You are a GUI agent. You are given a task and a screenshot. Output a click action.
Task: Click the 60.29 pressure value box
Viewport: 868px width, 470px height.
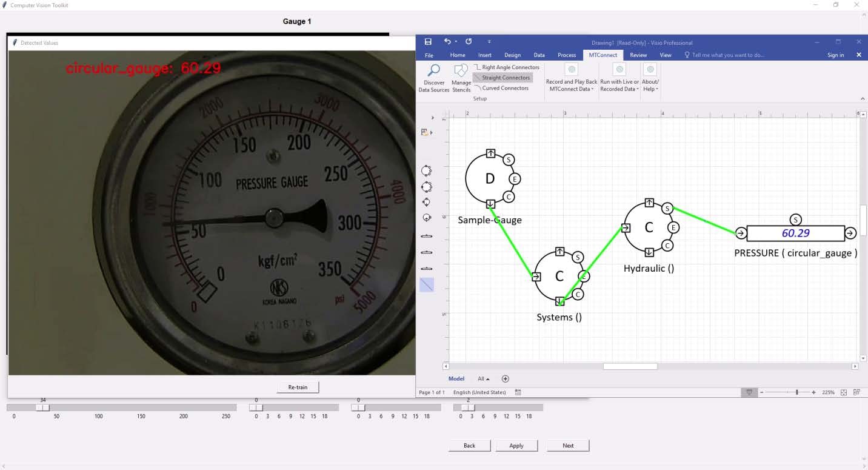click(795, 233)
